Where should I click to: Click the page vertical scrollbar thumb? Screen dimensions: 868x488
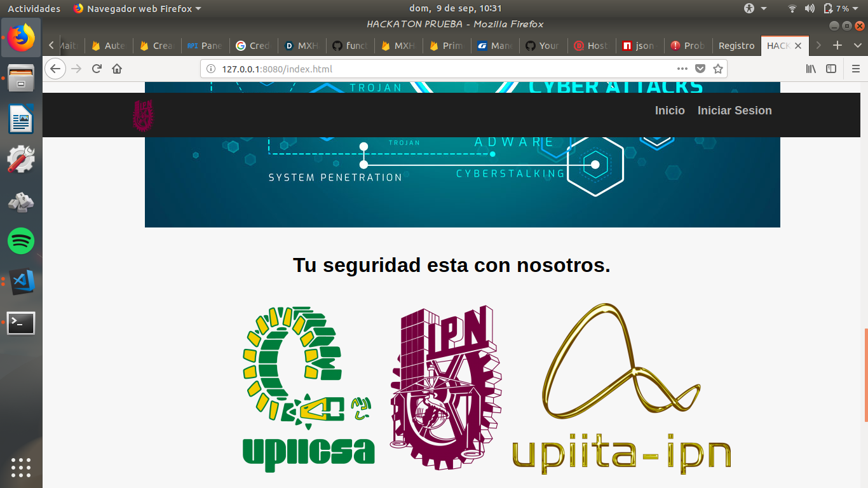865,375
